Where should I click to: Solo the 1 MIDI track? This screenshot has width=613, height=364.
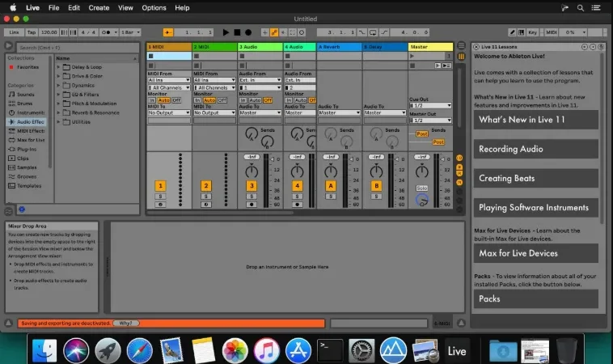coord(160,197)
